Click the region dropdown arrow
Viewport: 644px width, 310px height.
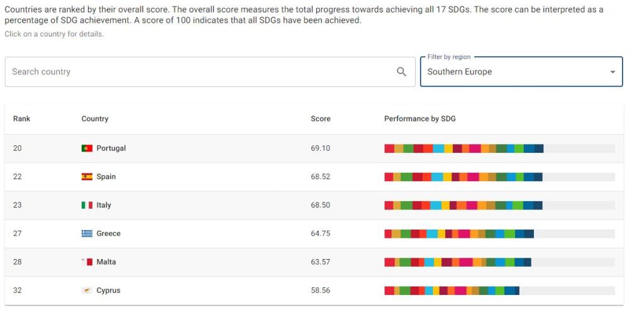pyautogui.click(x=613, y=72)
